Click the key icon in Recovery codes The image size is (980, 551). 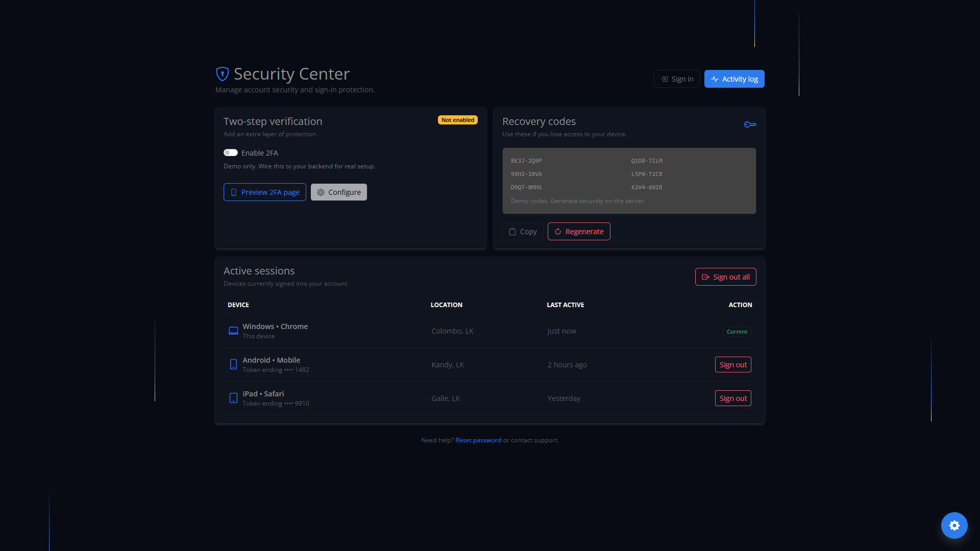(x=750, y=124)
